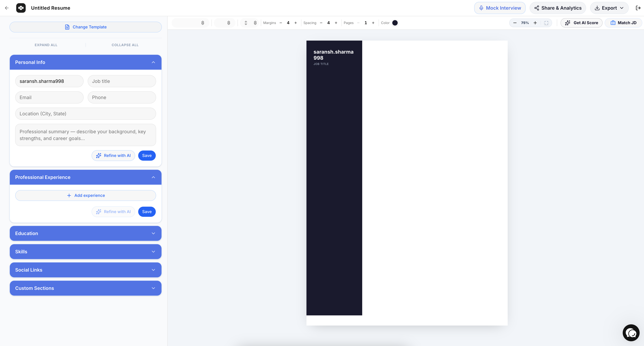The image size is (644, 346).
Task: Click Expand All above the sections
Action: pos(46,45)
